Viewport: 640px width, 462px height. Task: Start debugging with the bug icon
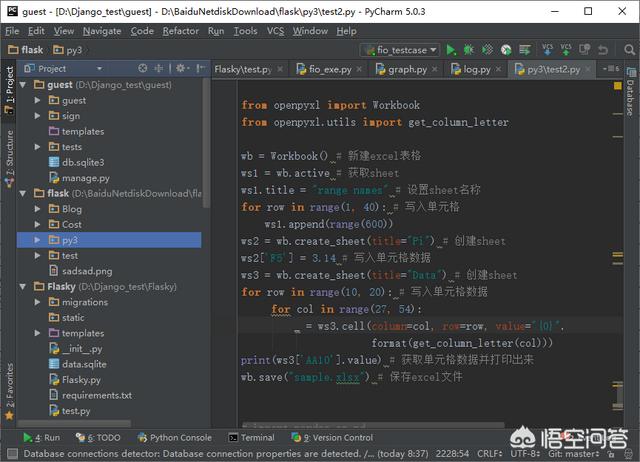469,50
